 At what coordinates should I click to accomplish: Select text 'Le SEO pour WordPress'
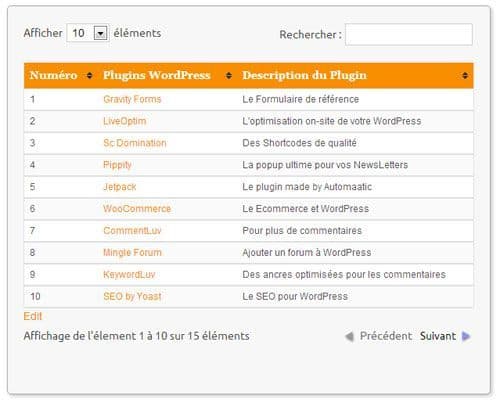pyautogui.click(x=295, y=296)
